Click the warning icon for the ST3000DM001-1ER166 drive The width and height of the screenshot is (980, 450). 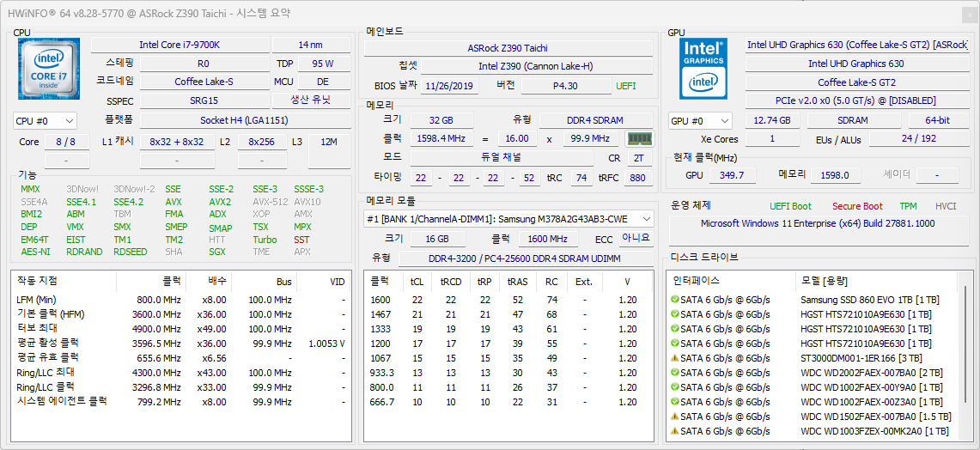674,358
